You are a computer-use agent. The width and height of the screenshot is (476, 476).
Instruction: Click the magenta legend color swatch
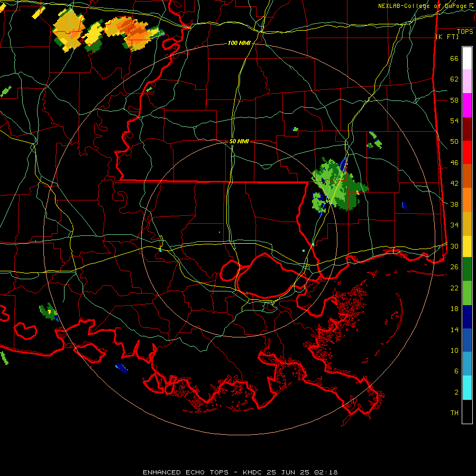click(x=467, y=105)
